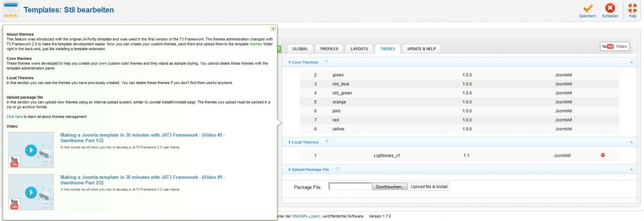Select the THEMES tab
The width and height of the screenshot is (644, 221).
388,49
